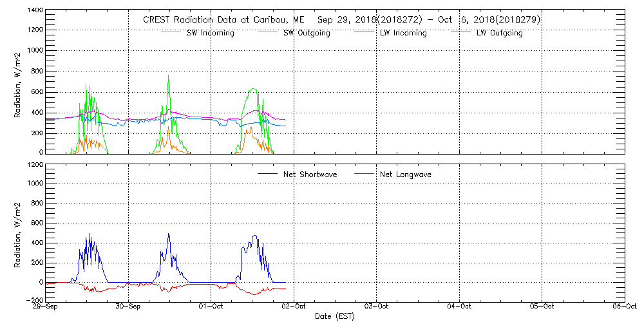The width and height of the screenshot is (644, 322).
Task: Click the blue Net Shortwave legend line
Action: click(269, 174)
